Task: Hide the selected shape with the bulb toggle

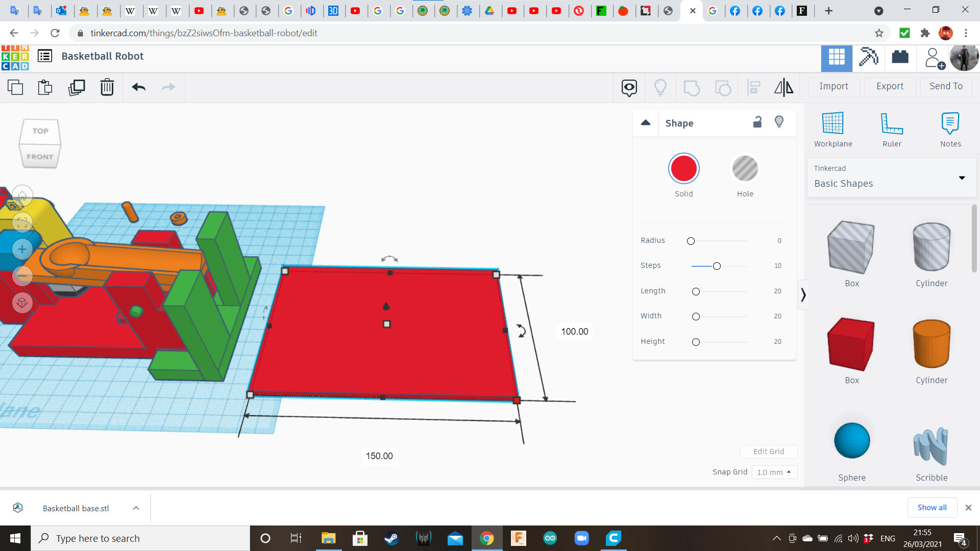Action: [x=779, y=122]
